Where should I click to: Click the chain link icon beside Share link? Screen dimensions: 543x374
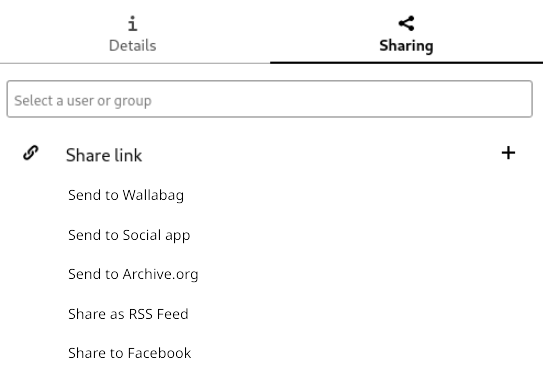[31, 153]
